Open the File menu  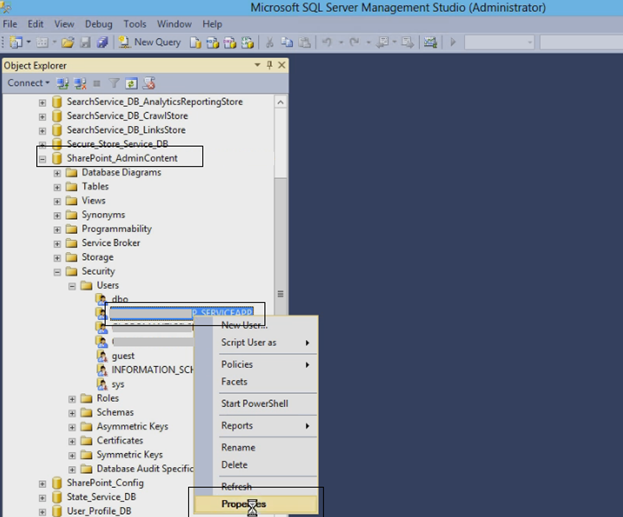[x=10, y=24]
